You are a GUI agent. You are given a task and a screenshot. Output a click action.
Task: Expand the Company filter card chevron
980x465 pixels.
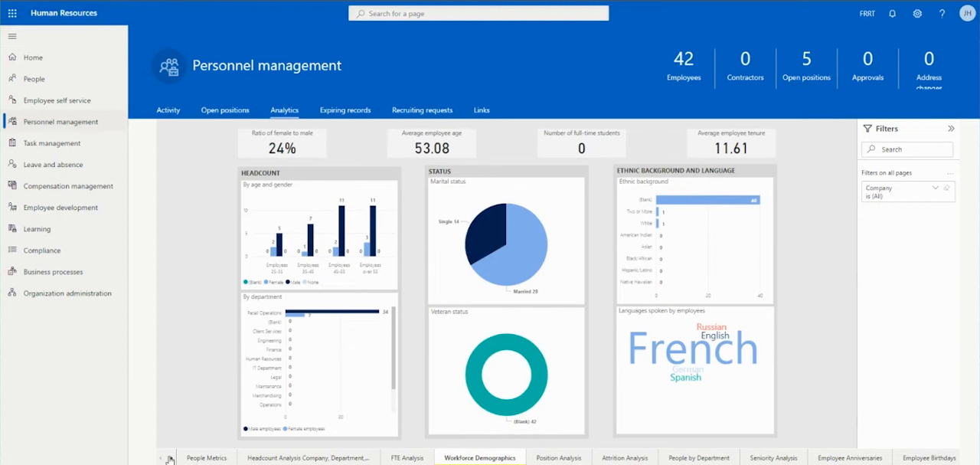[935, 188]
